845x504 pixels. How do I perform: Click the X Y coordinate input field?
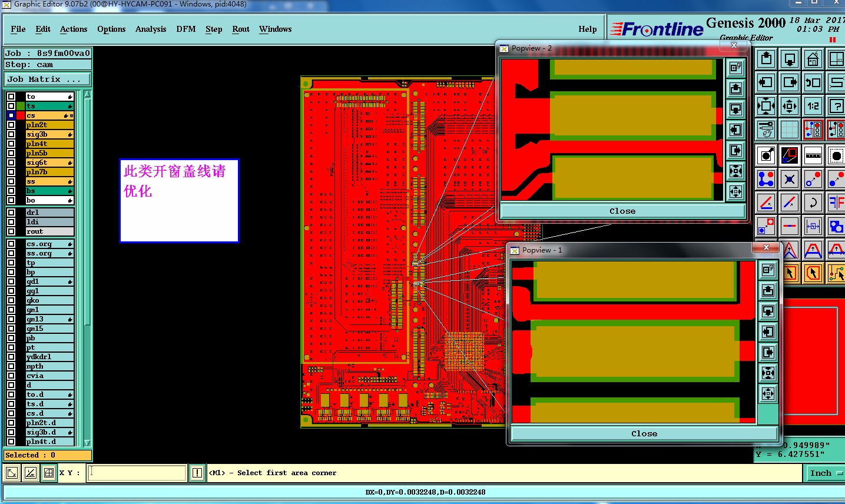click(x=137, y=473)
